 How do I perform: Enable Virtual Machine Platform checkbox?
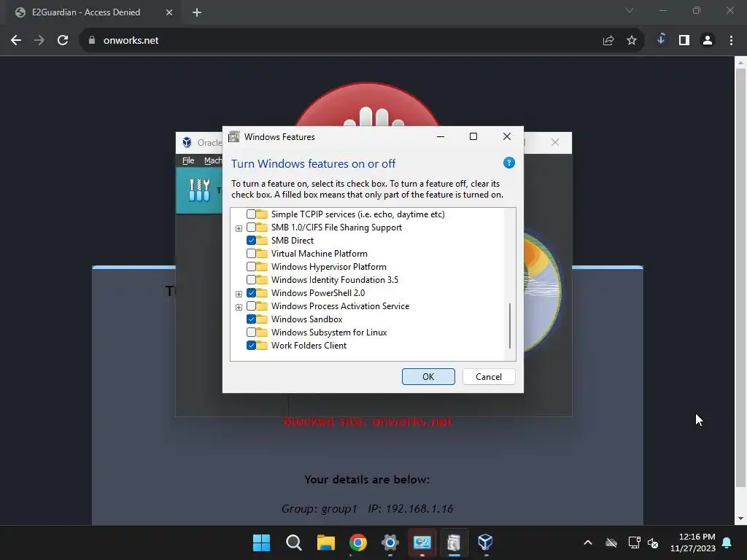click(x=251, y=253)
